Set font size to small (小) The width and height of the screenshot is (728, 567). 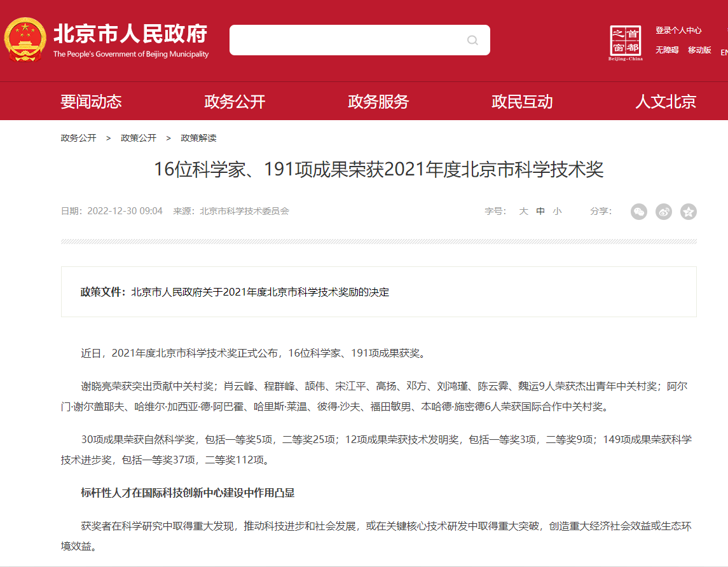(557, 212)
